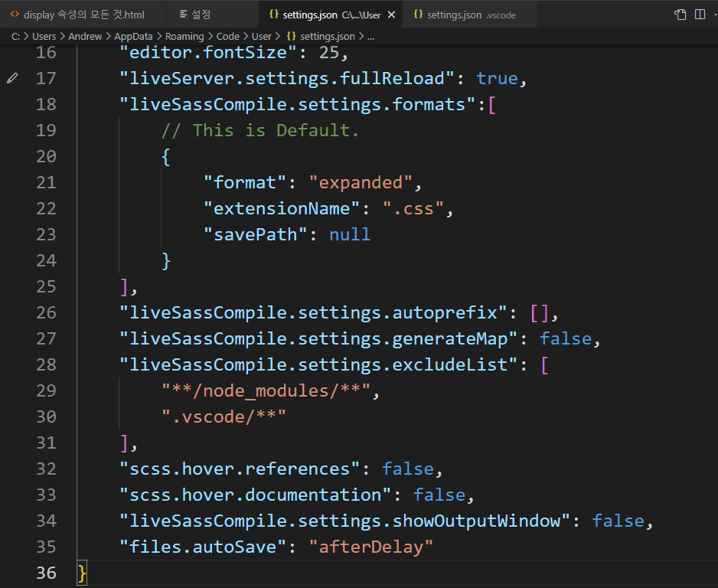Click the braces icon in the breadcrumb settings.json

pyautogui.click(x=291, y=36)
